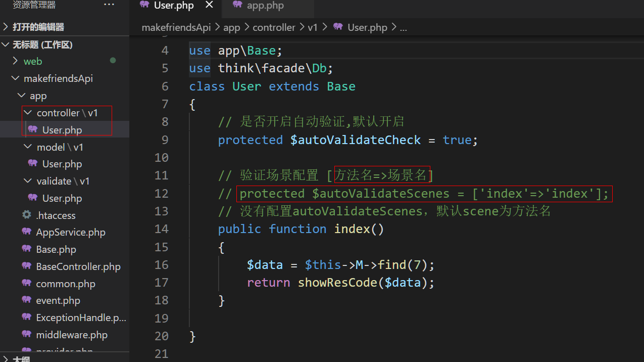644x362 pixels.
Task: Open User.php under validate\v1
Action: pyautogui.click(x=62, y=198)
